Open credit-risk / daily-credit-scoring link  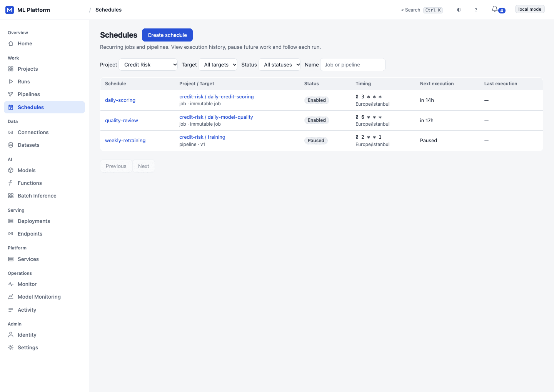coord(217,97)
